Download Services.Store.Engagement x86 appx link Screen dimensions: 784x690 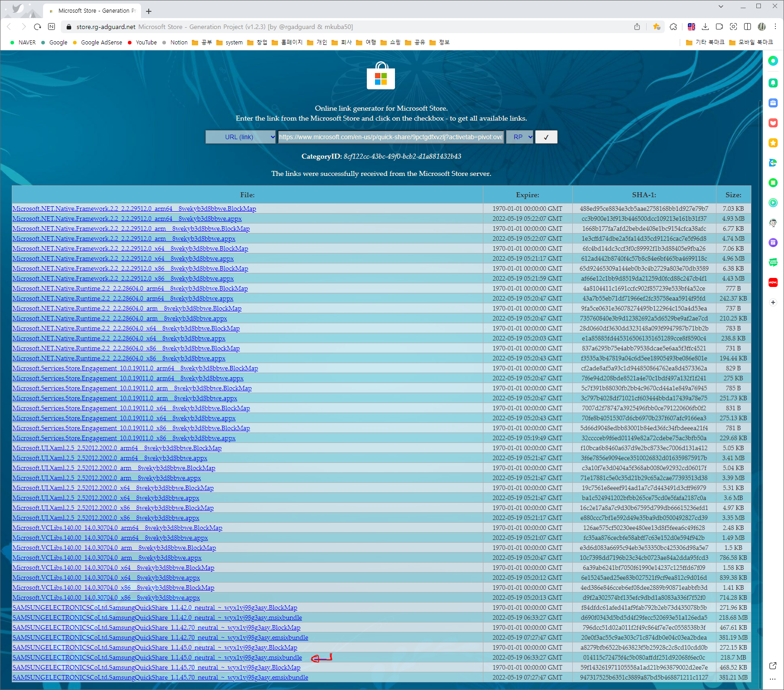[x=124, y=438]
